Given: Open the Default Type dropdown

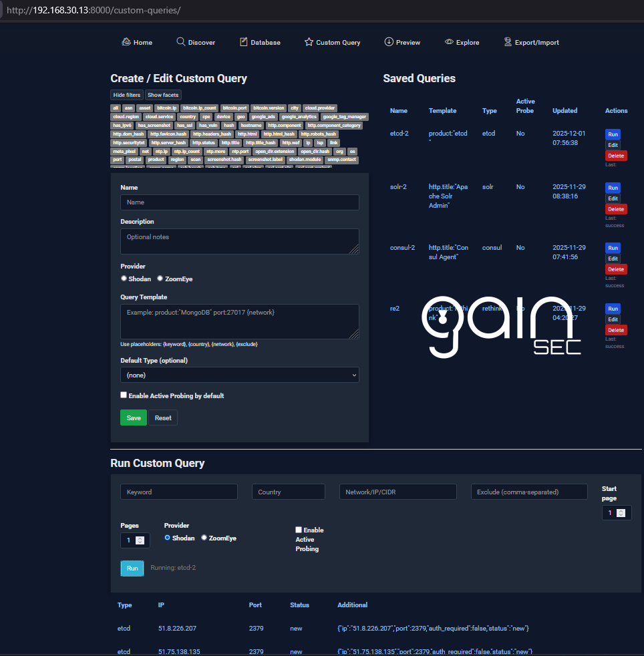Looking at the screenshot, I should click(239, 374).
